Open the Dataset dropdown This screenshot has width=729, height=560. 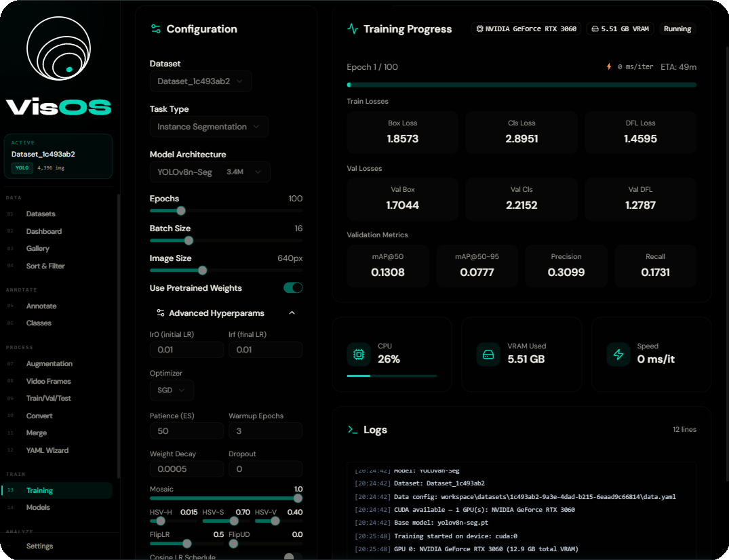[x=201, y=81]
